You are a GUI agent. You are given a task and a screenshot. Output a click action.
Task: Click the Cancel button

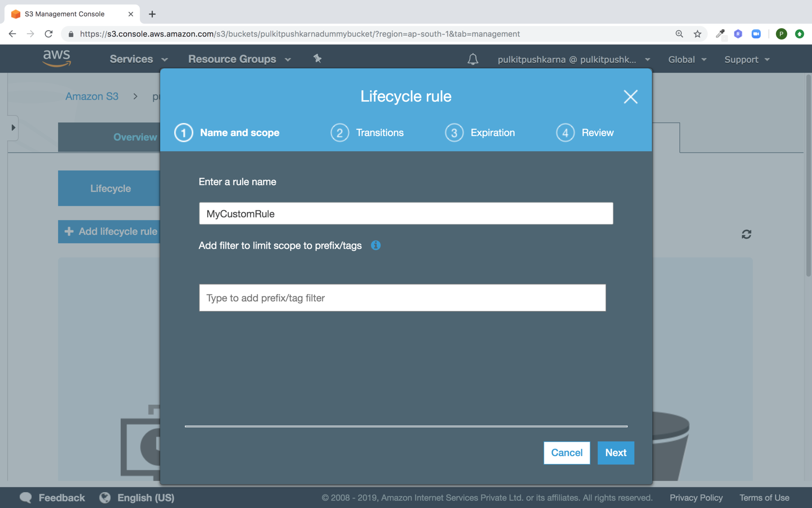click(x=567, y=453)
